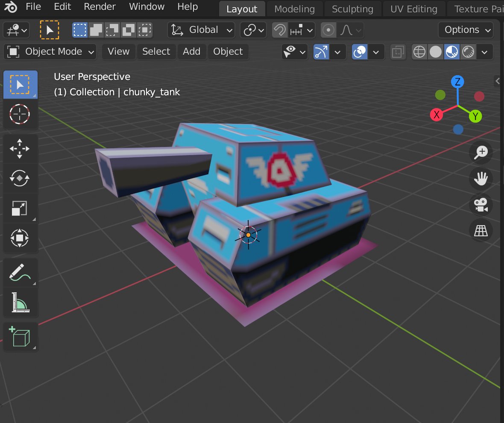Click the Z axis on navigation gizmo
Screen dimensions: 504x423
[x=457, y=82]
